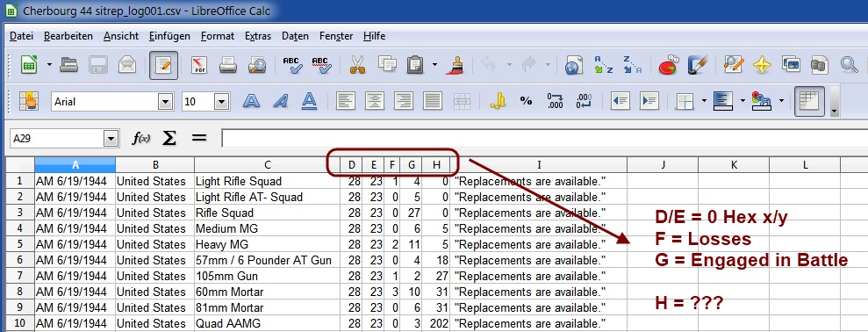This screenshot has height=332, width=868.
Task: Sort ascending A to Z
Action: click(x=604, y=65)
